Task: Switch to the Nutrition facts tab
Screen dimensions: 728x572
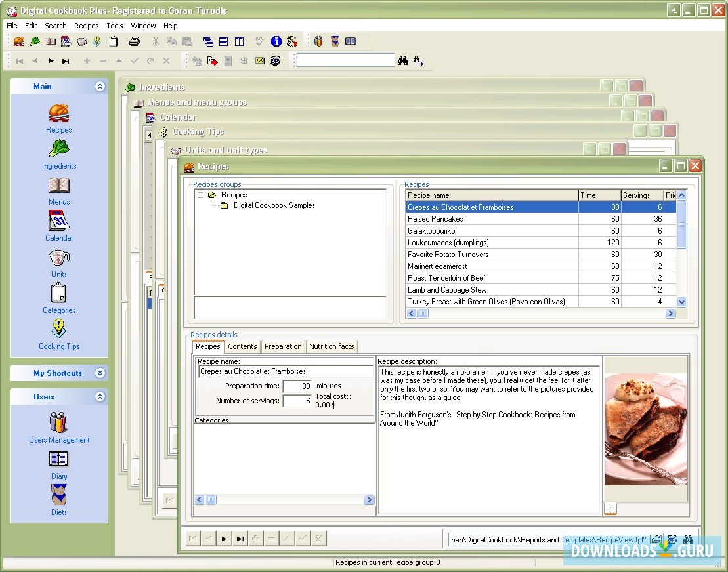Action: pos(332,346)
